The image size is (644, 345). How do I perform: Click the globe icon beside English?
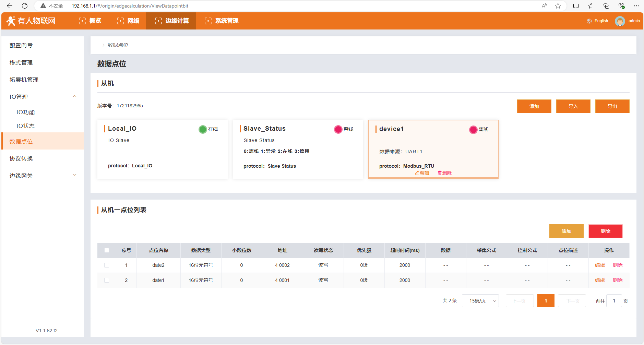tap(589, 21)
